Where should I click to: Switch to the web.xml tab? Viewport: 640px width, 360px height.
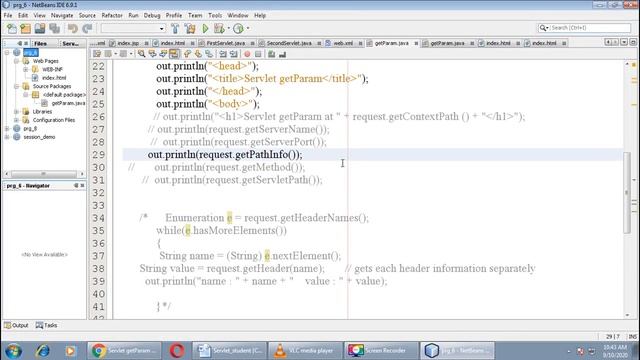[x=343, y=43]
